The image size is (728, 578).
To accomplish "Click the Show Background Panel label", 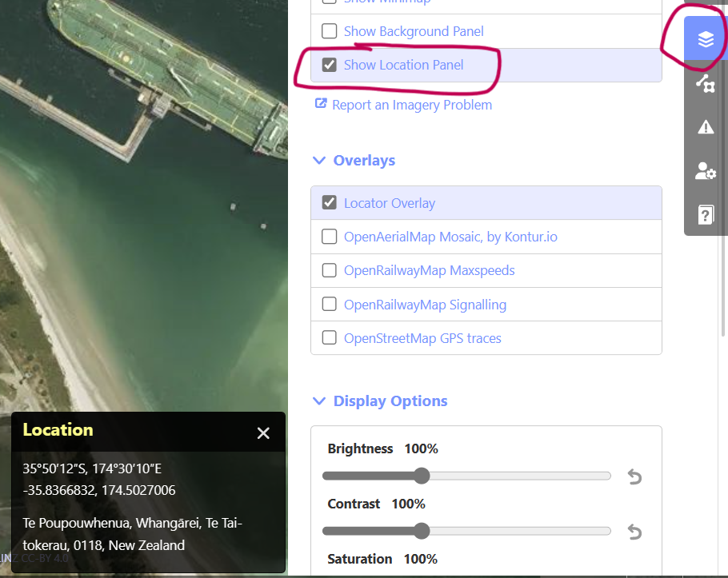I will pos(414,31).
